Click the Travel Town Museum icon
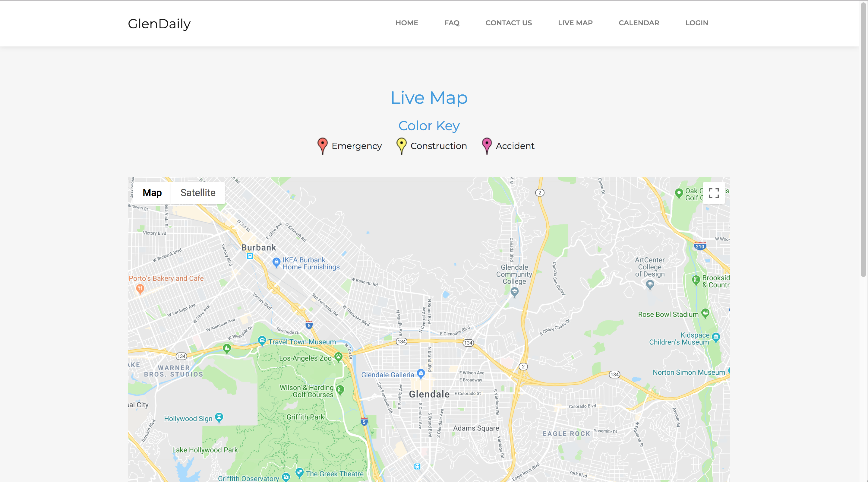The width and height of the screenshot is (868, 482). pos(262,341)
